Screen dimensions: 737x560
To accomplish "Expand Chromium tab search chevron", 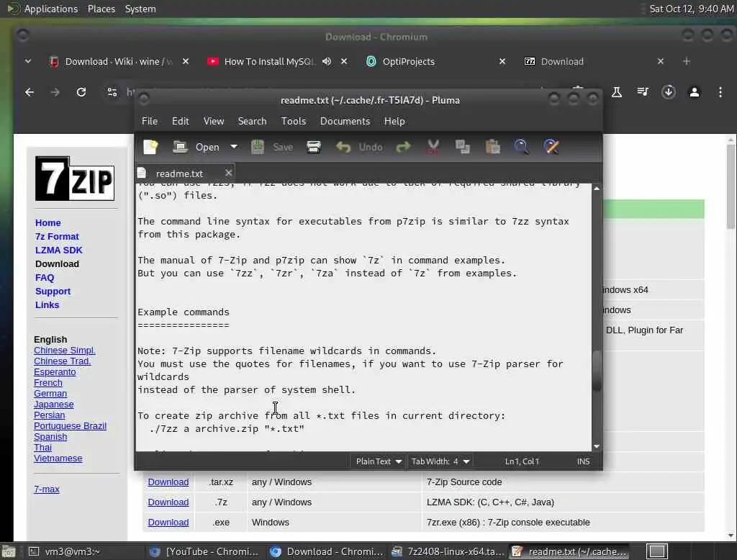I will coord(28,61).
